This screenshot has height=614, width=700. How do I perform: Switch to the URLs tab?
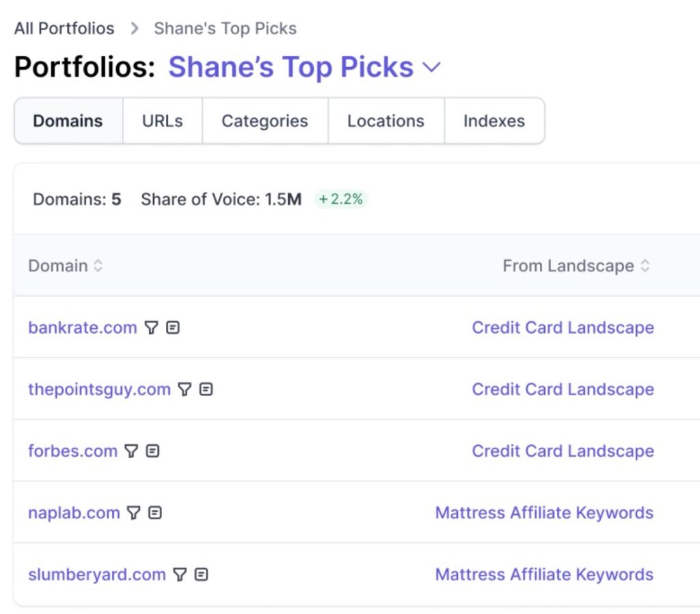tap(162, 121)
